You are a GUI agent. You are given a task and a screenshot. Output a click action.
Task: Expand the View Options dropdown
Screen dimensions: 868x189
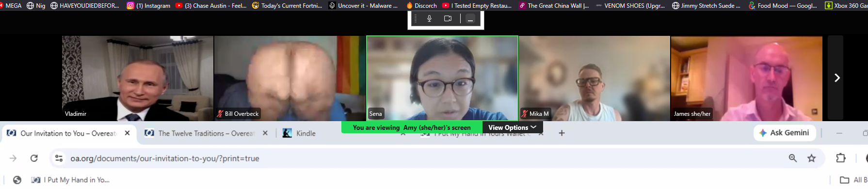513,127
